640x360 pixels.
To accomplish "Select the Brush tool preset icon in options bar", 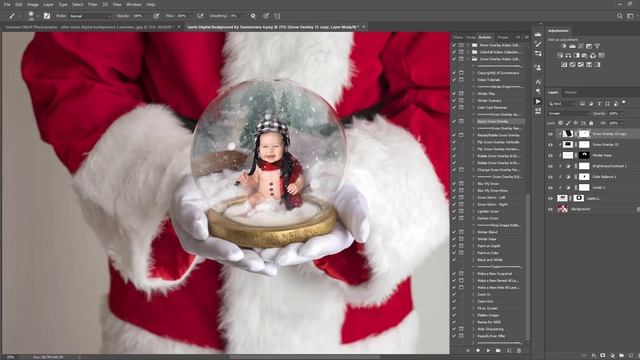I will pyautogui.click(x=12, y=16).
